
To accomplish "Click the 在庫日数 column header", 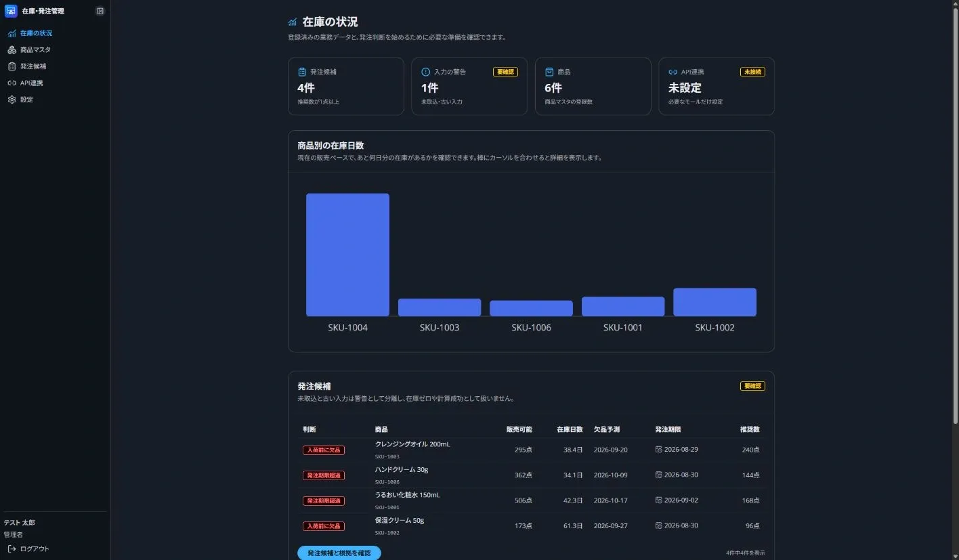I will [570, 429].
